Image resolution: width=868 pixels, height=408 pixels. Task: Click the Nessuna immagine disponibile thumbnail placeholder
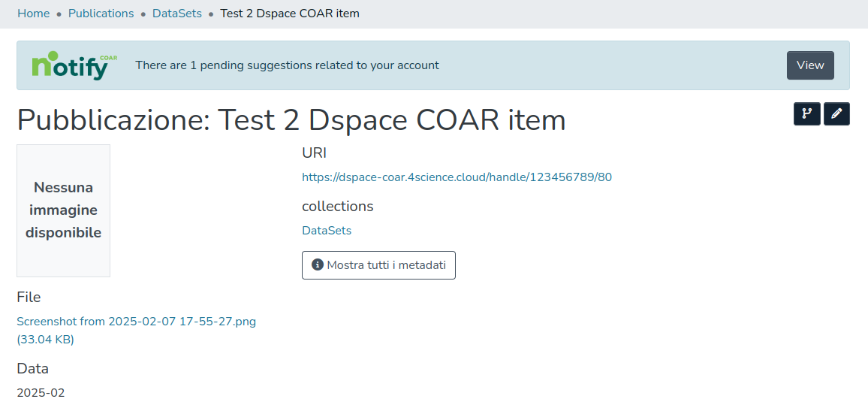point(63,210)
